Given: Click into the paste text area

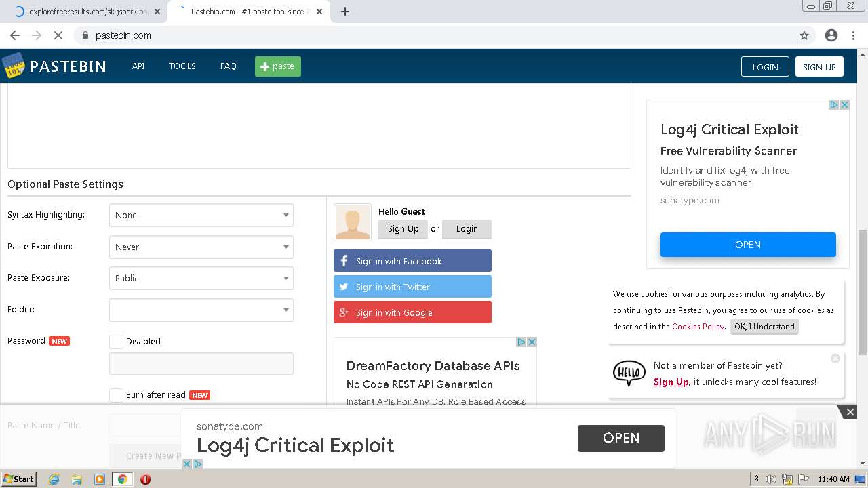Looking at the screenshot, I should coord(319,126).
